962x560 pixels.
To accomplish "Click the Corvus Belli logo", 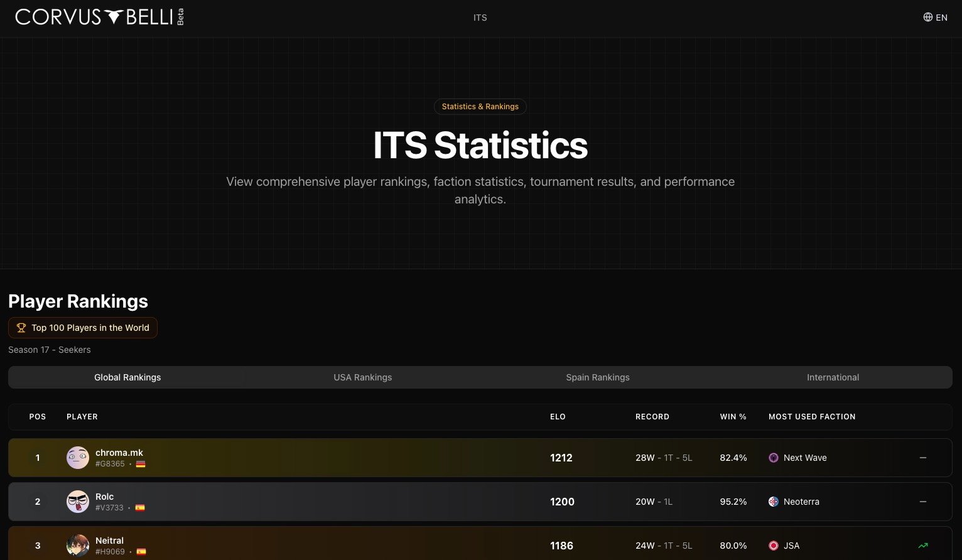I will point(94,17).
